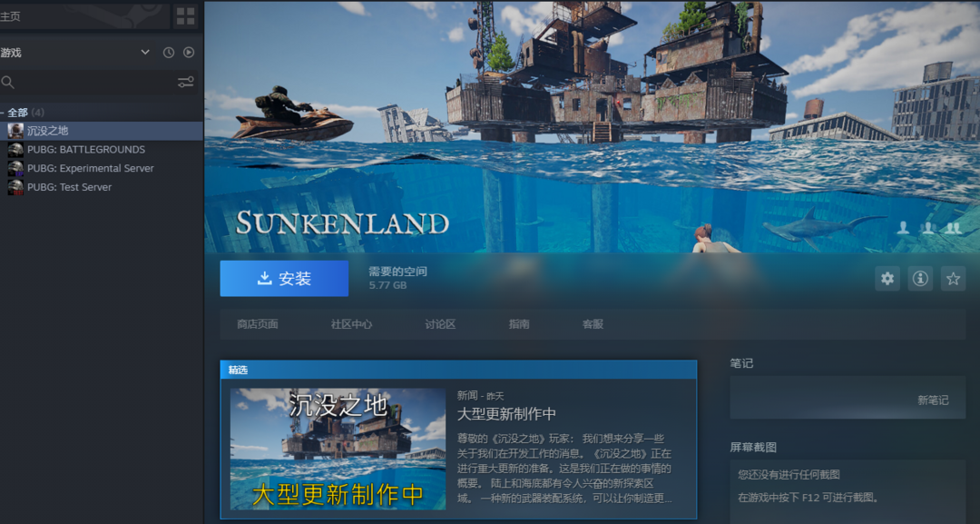Click 新笔记 to create a new note
The height and width of the screenshot is (524, 980).
coord(933,400)
